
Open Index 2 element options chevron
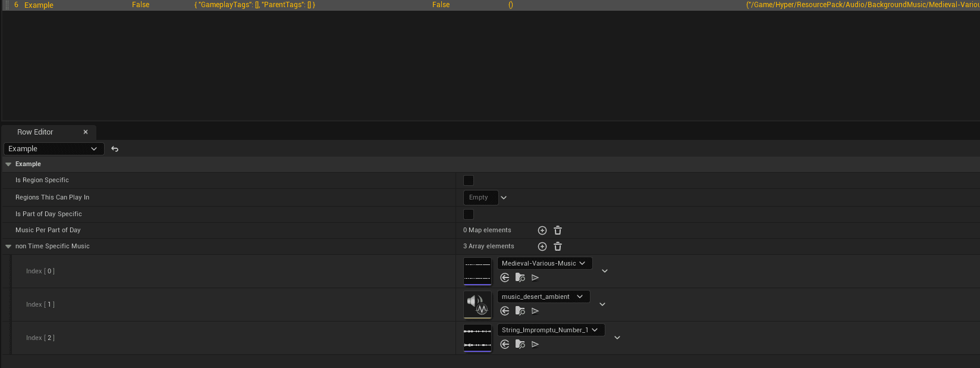tap(617, 338)
